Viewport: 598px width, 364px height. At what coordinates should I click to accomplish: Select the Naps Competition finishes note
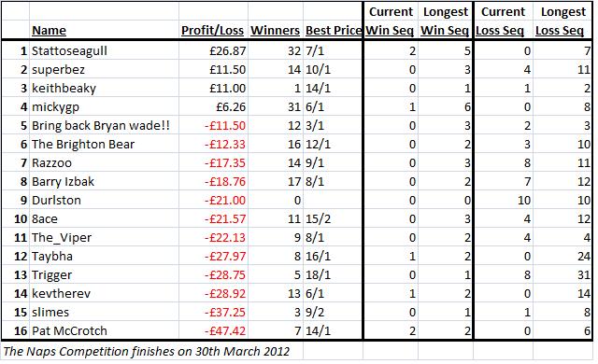point(147,351)
